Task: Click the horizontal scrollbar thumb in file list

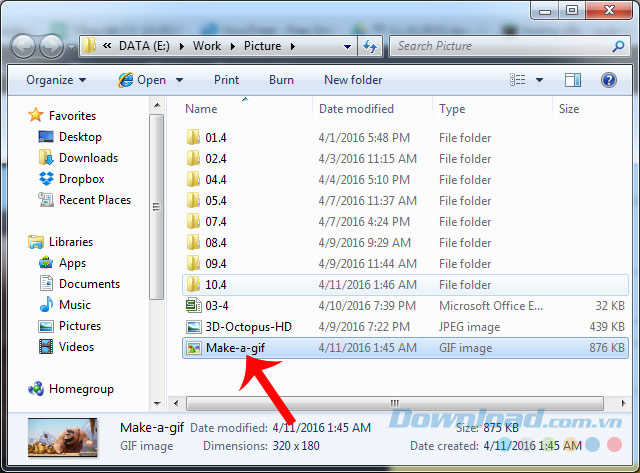Action: (394, 404)
